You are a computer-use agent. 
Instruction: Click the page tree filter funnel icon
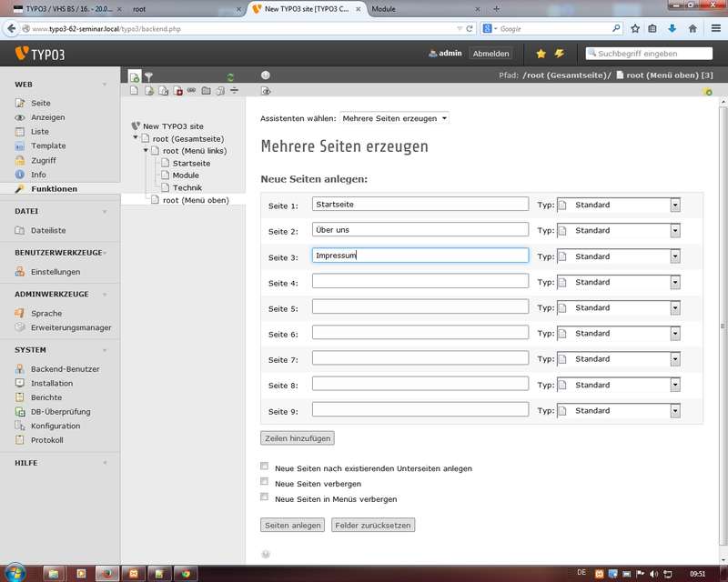point(148,76)
